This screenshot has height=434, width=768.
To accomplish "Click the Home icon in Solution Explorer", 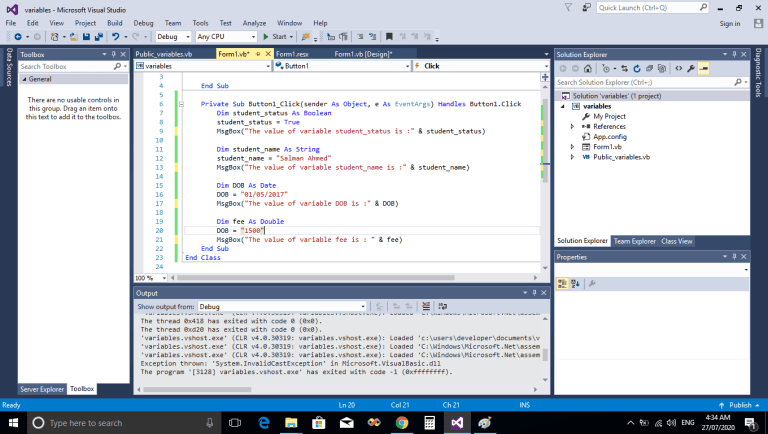I will (590, 68).
